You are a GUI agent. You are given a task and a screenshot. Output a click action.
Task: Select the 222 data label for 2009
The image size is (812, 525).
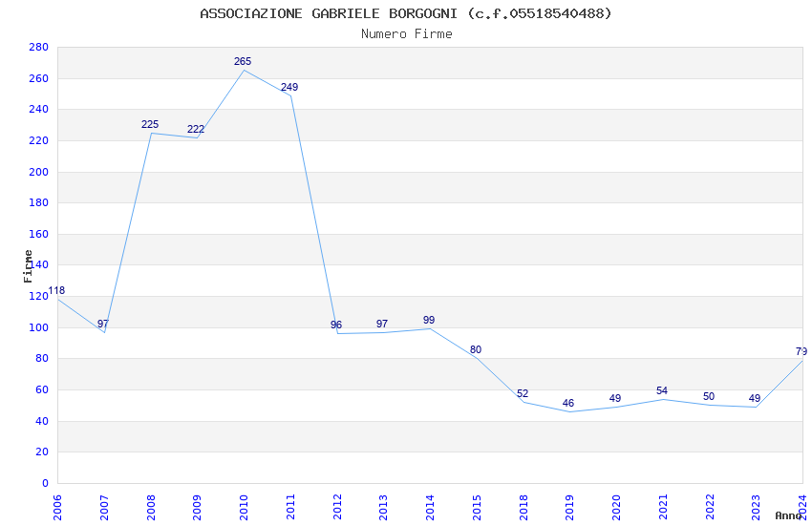click(x=196, y=129)
